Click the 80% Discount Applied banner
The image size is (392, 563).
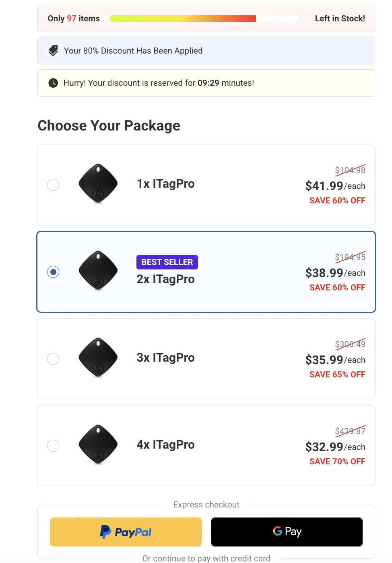coord(206,51)
